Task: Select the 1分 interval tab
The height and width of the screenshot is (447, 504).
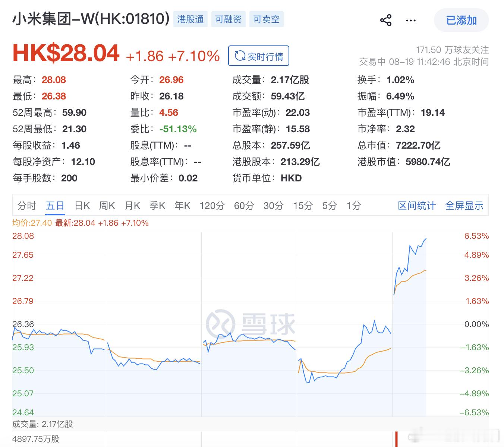Action: click(x=354, y=206)
